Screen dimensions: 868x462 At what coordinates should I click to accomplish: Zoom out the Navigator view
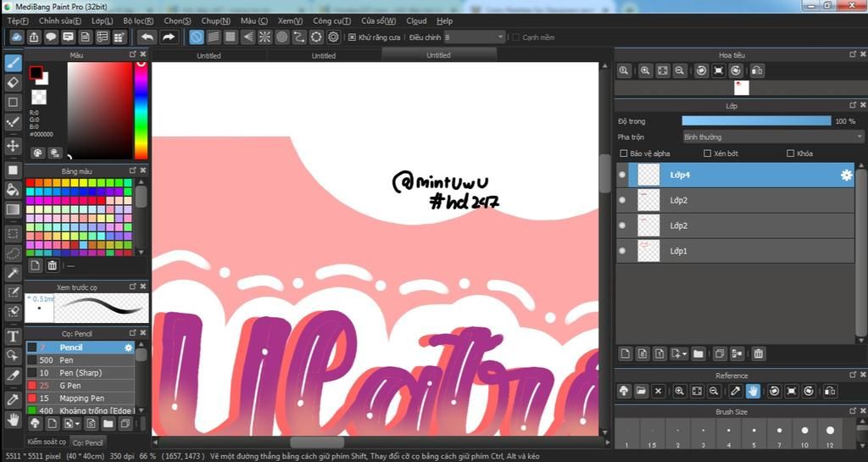[680, 70]
